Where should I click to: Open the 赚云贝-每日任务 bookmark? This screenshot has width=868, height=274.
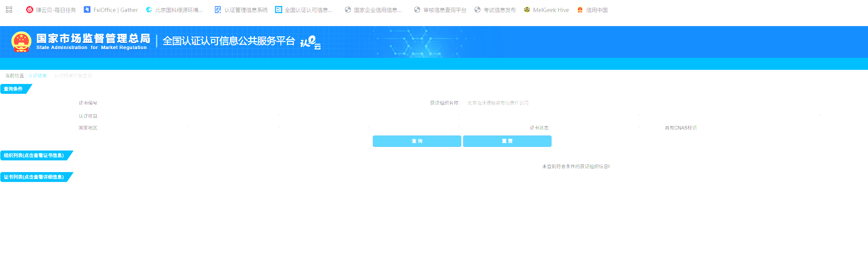point(51,10)
